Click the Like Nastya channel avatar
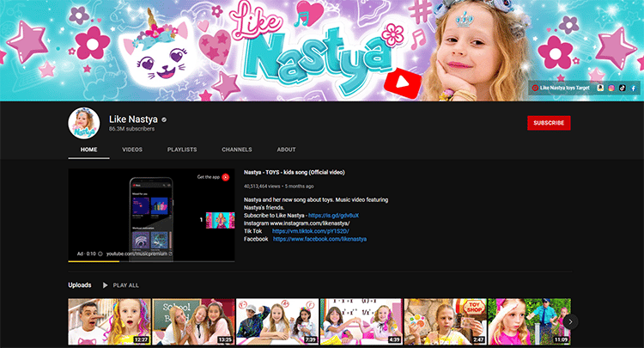Screen dimensions: 644x348 (x=84, y=123)
